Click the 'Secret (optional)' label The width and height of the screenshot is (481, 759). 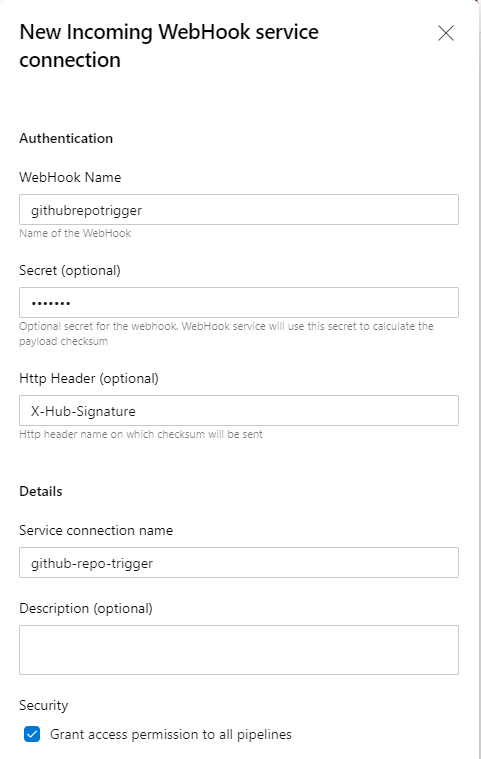pyautogui.click(x=70, y=270)
